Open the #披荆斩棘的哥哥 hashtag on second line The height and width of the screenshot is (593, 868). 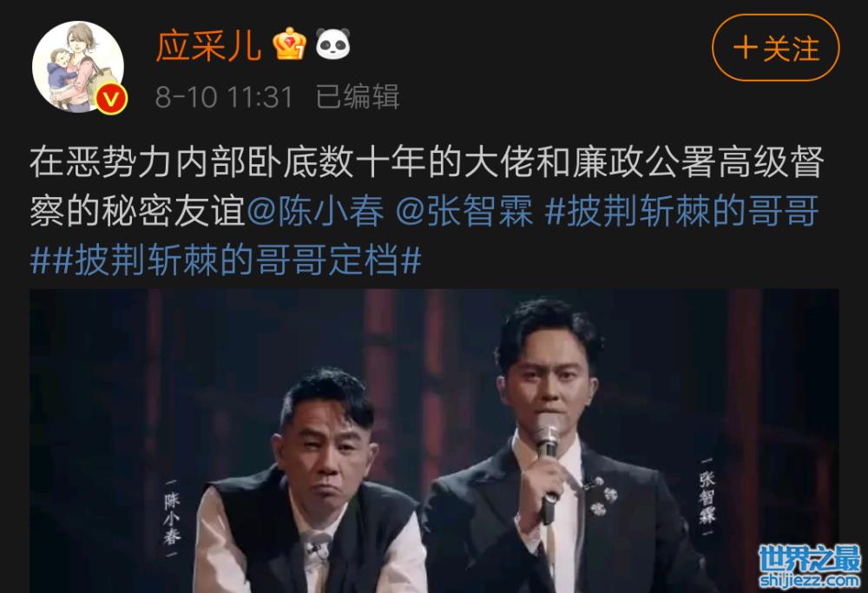[x=681, y=212]
